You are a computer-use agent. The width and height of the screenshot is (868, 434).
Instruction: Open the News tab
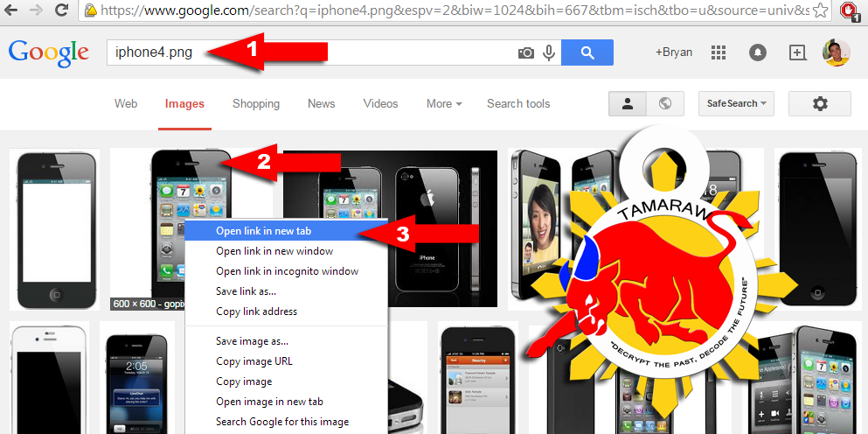coord(321,103)
